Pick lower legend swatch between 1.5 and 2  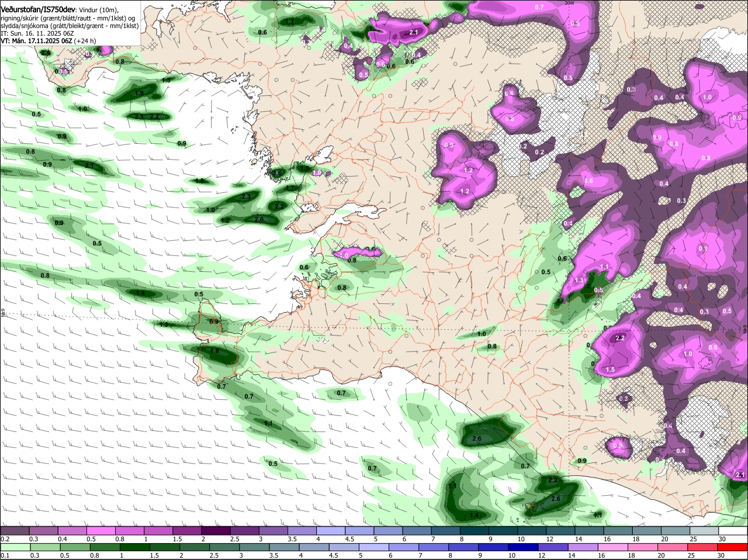[165, 547]
